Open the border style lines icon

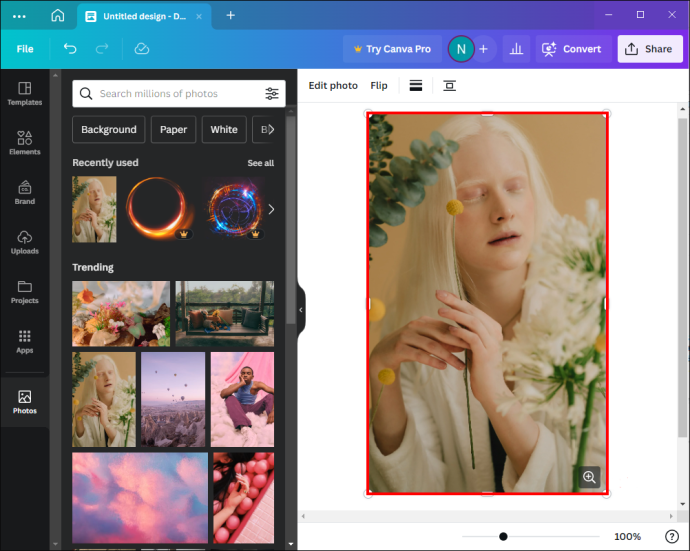coord(416,85)
